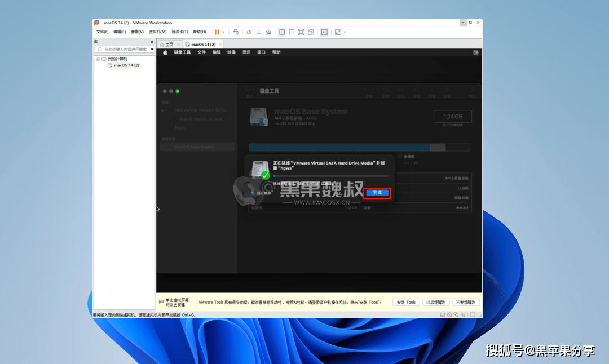Open the 虚拟机(M) menu

(157, 32)
